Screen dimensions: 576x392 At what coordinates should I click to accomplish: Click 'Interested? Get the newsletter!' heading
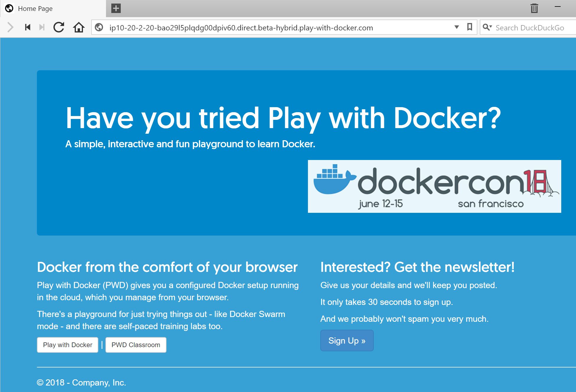417,267
